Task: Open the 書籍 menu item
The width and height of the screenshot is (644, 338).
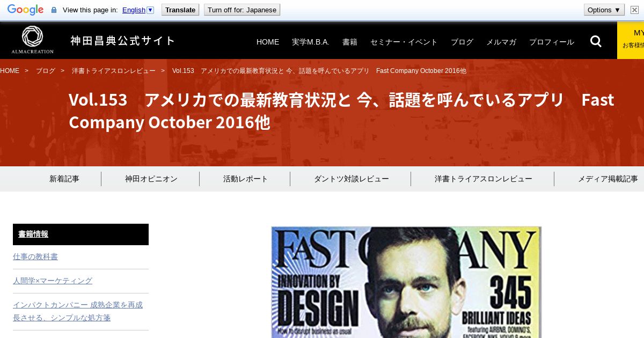Action: coord(350,42)
